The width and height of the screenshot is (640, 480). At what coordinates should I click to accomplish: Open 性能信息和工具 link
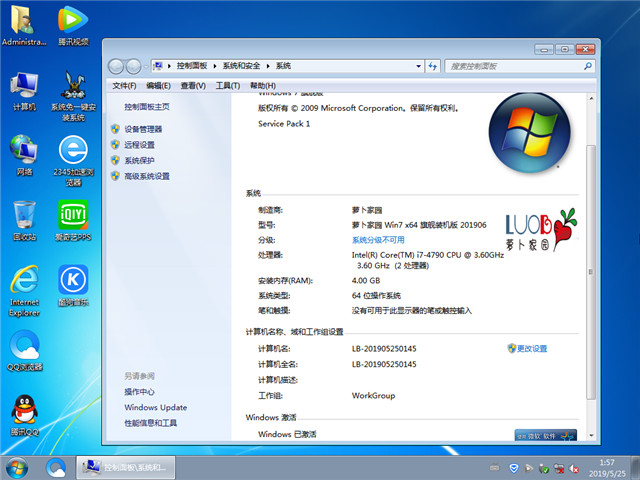(x=150, y=423)
